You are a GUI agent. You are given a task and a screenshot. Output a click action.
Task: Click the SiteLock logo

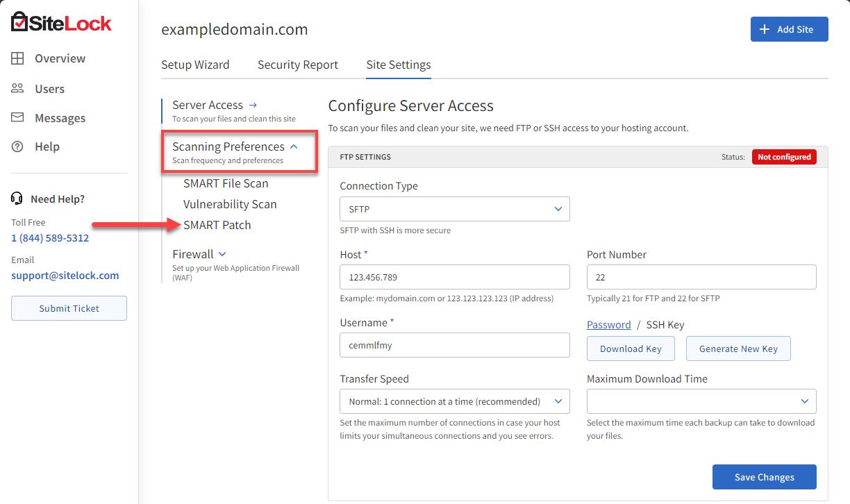pyautogui.click(x=60, y=22)
